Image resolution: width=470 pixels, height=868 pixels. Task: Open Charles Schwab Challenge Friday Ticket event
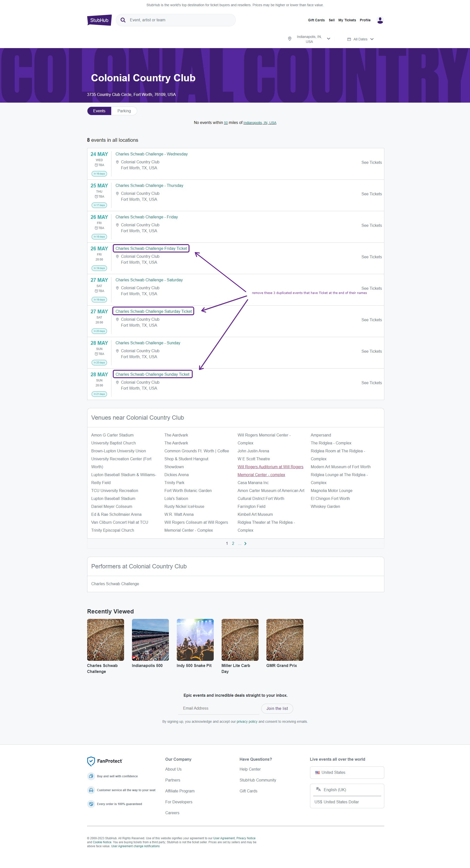151,249
